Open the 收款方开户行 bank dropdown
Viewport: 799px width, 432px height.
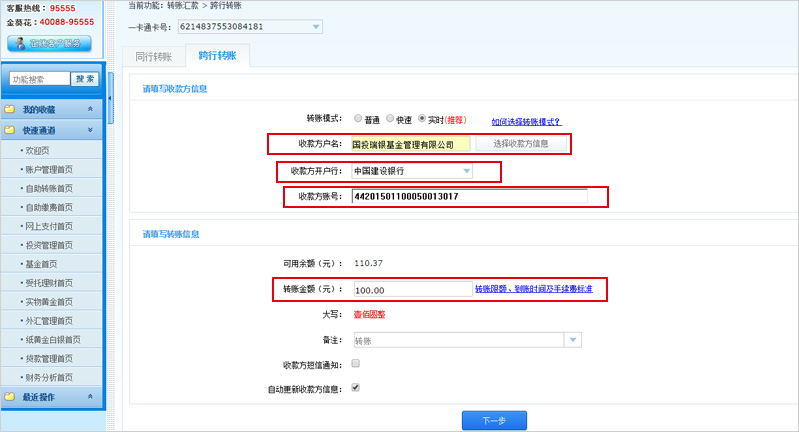click(x=465, y=171)
